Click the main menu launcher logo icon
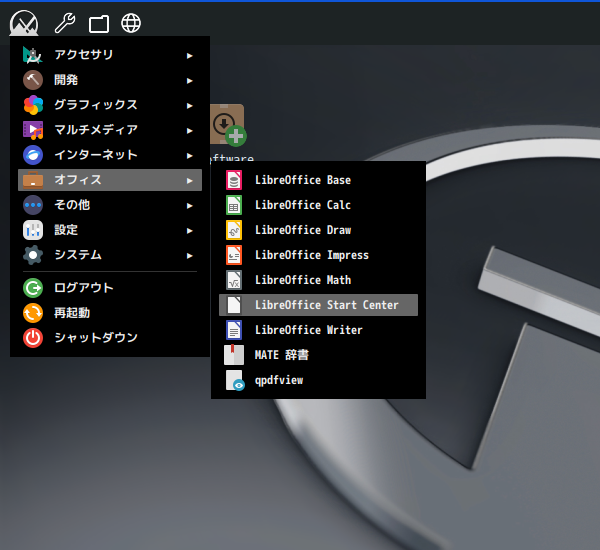Viewport: 600px width, 550px height. tap(24, 22)
